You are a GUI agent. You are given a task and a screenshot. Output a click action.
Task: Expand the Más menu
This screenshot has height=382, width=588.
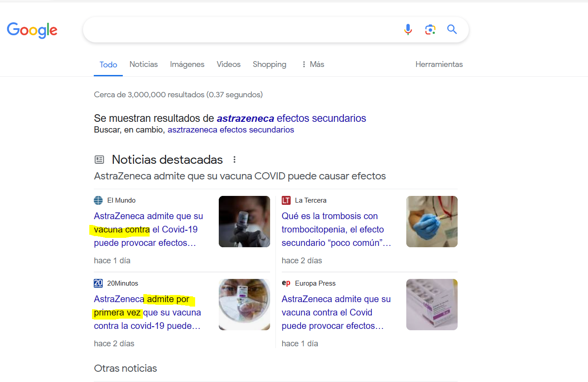(x=313, y=64)
